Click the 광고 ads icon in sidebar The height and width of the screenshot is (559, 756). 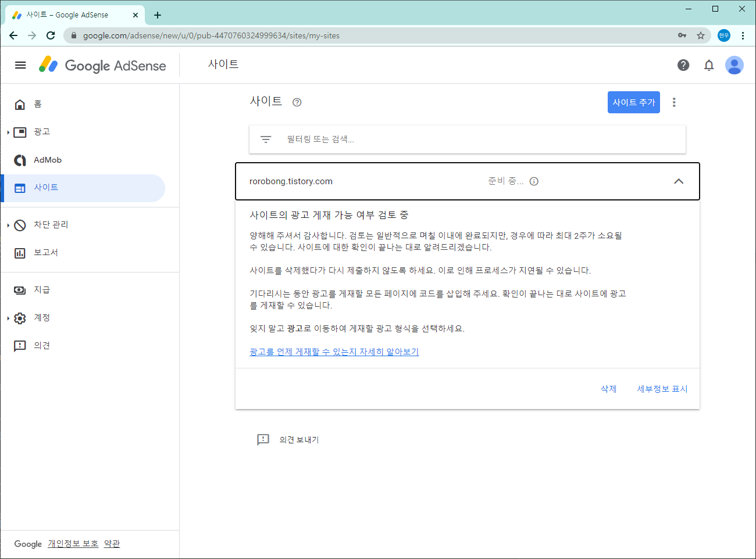click(x=20, y=132)
